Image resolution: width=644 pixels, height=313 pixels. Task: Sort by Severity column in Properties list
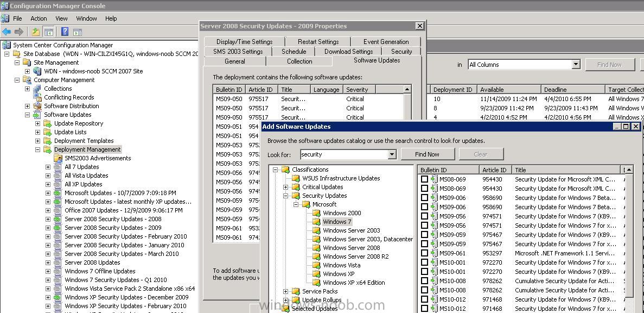(359, 90)
